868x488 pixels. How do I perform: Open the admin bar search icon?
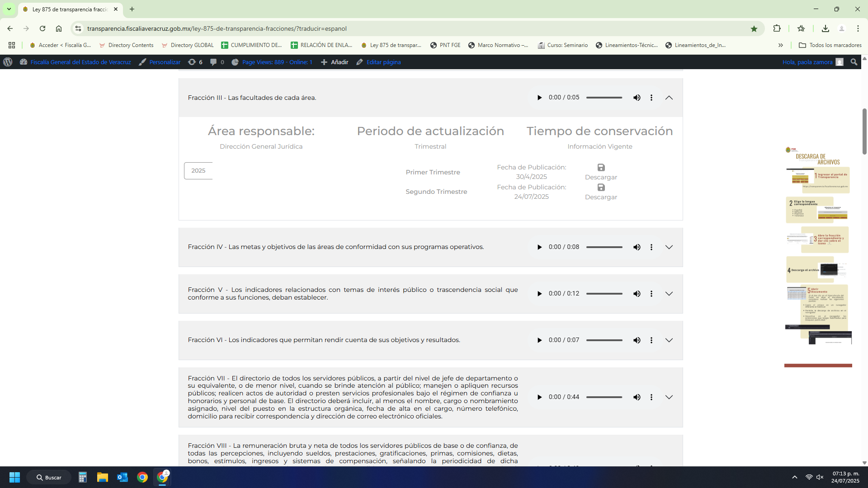tap(854, 62)
